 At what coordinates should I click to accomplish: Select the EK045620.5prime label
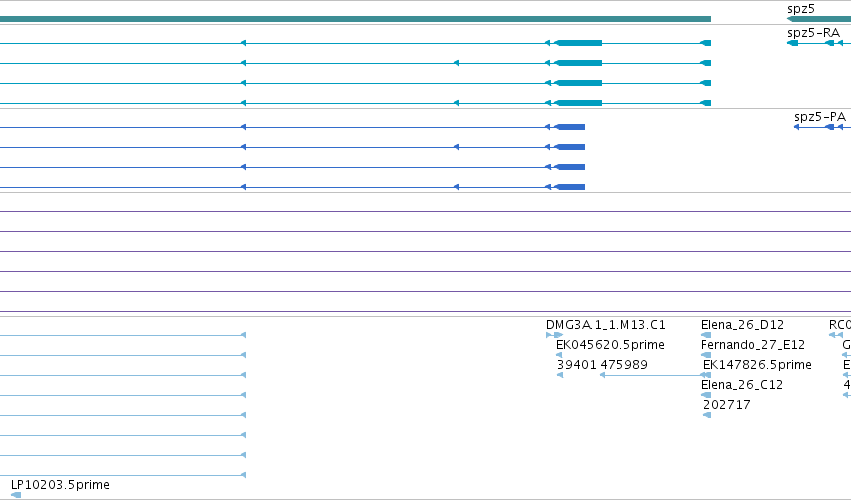pyautogui.click(x=610, y=345)
